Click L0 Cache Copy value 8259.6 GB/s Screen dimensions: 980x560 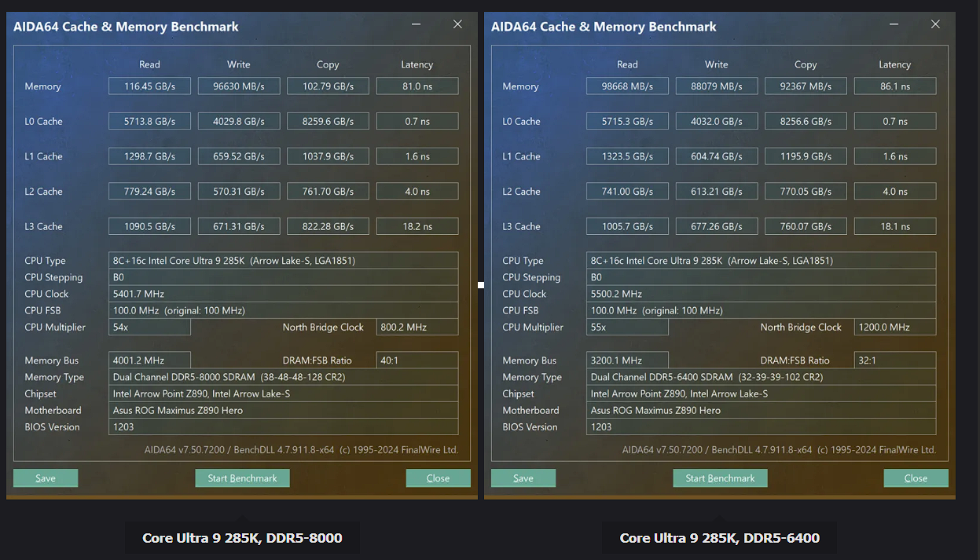[x=328, y=121]
